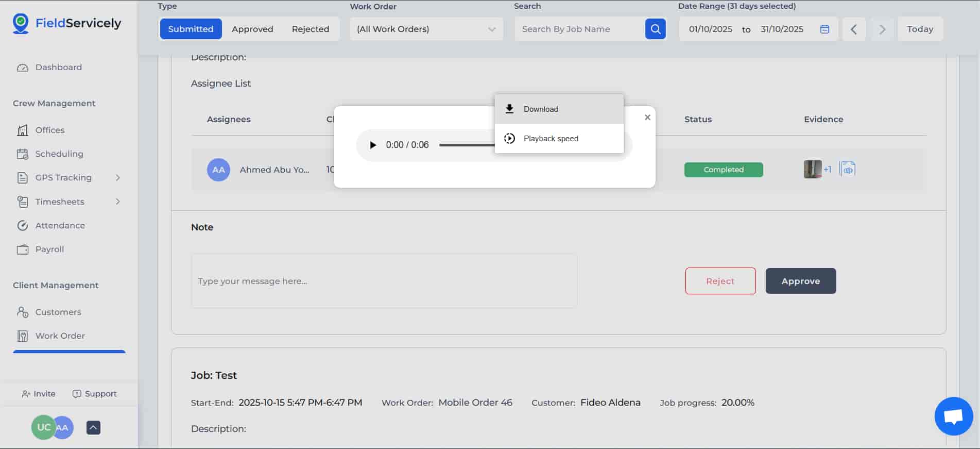Click Ahmed Abu Yo... assignee avatar
980x449 pixels.
[x=218, y=170]
